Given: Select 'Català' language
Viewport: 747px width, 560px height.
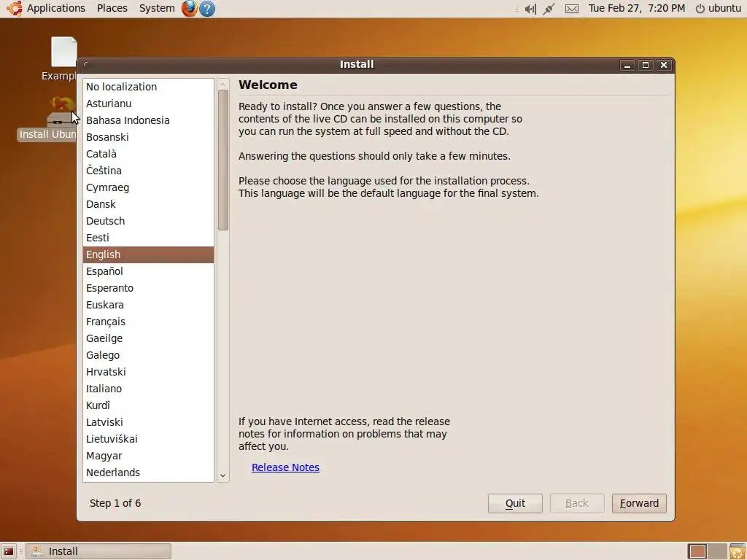Looking at the screenshot, I should point(148,154).
